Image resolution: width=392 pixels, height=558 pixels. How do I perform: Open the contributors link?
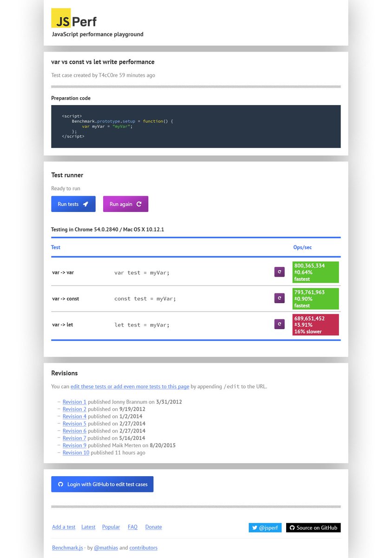[x=144, y=548]
